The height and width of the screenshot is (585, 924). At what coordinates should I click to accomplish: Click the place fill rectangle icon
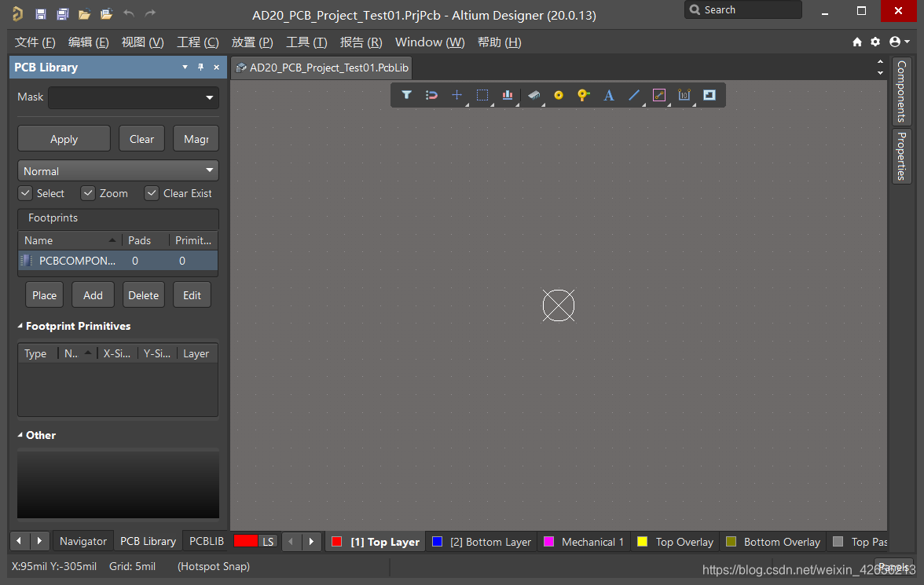[x=709, y=95]
